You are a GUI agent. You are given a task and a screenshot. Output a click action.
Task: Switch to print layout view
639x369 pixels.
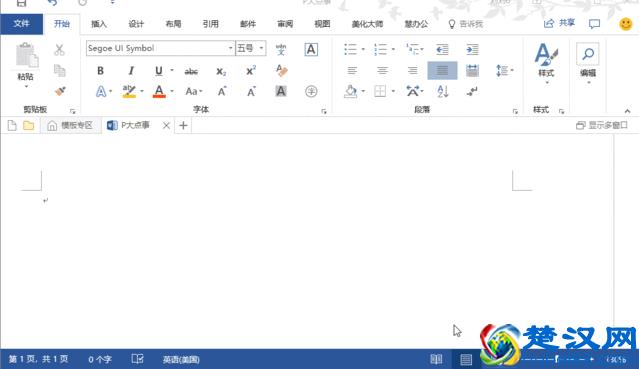point(466,359)
